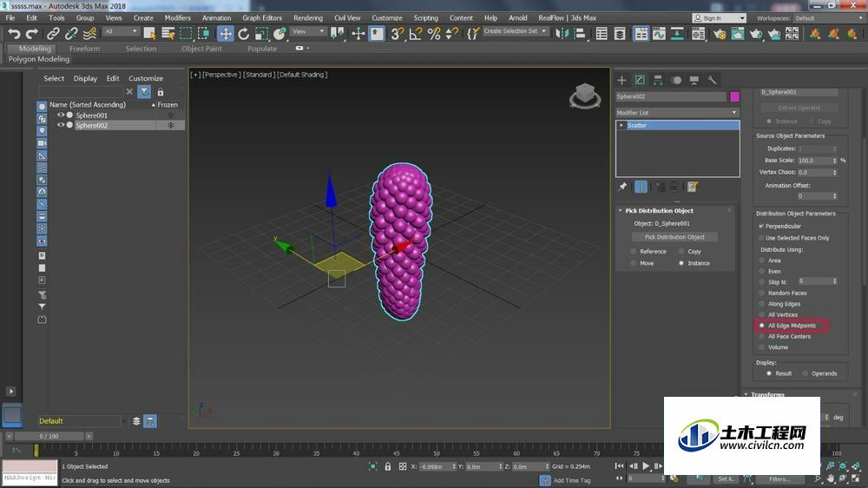
Task: Toggle visibility eye of Sphere001
Action: pyautogui.click(x=61, y=115)
